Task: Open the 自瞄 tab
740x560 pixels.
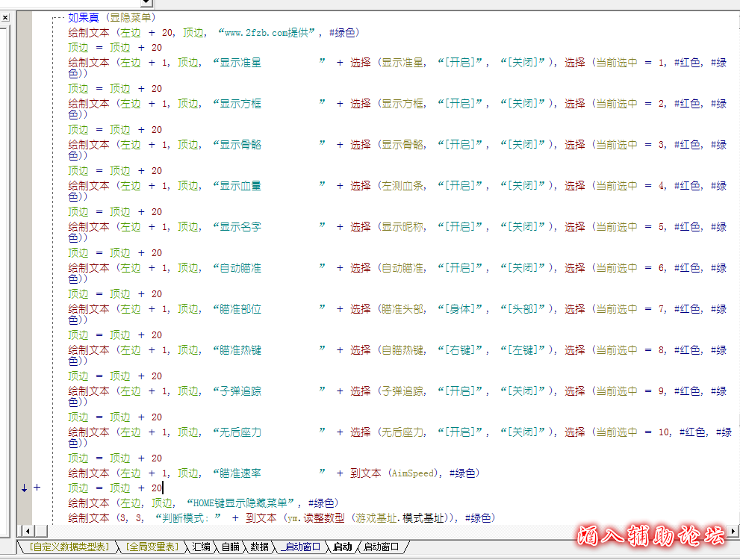Action: (231, 547)
